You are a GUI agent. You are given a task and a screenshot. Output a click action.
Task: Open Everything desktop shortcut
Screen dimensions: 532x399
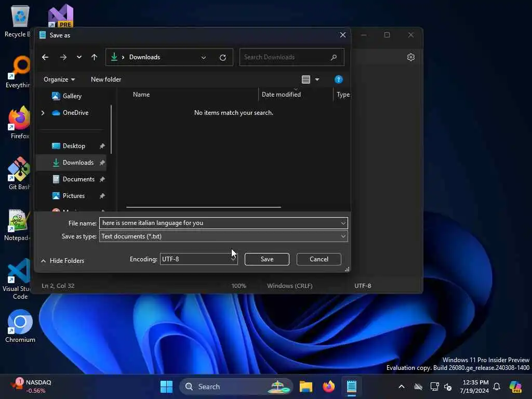tap(18, 72)
